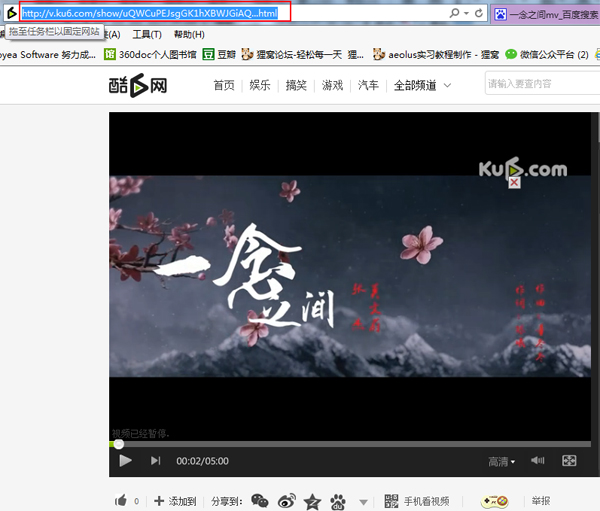Open the 帮助(H) menu
The height and width of the screenshot is (511, 600).
pyautogui.click(x=189, y=35)
